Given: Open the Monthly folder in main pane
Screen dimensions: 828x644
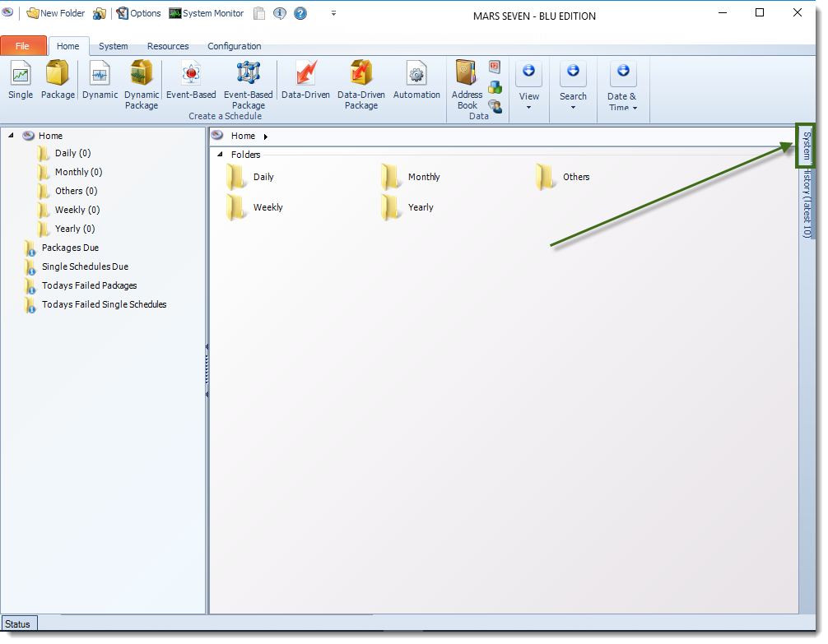Looking at the screenshot, I should click(411, 177).
